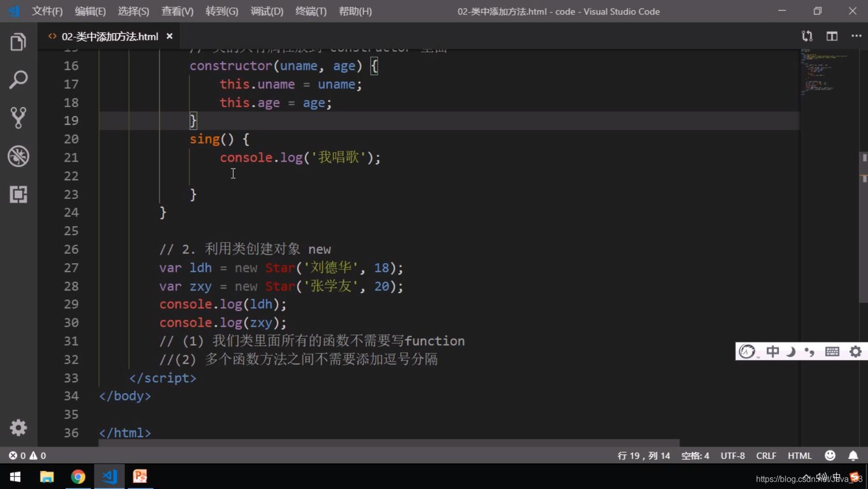Change file encoding UTF-8
The width and height of the screenshot is (868, 489).
(732, 455)
